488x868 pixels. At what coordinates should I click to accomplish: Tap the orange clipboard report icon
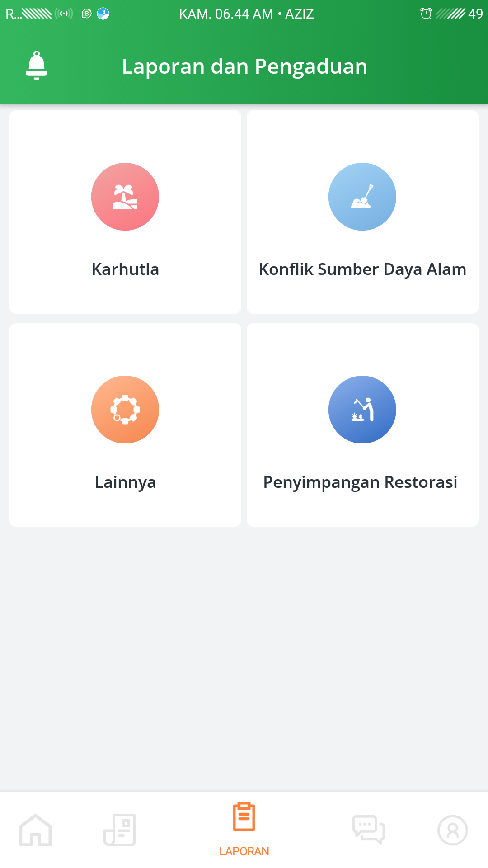(x=244, y=817)
